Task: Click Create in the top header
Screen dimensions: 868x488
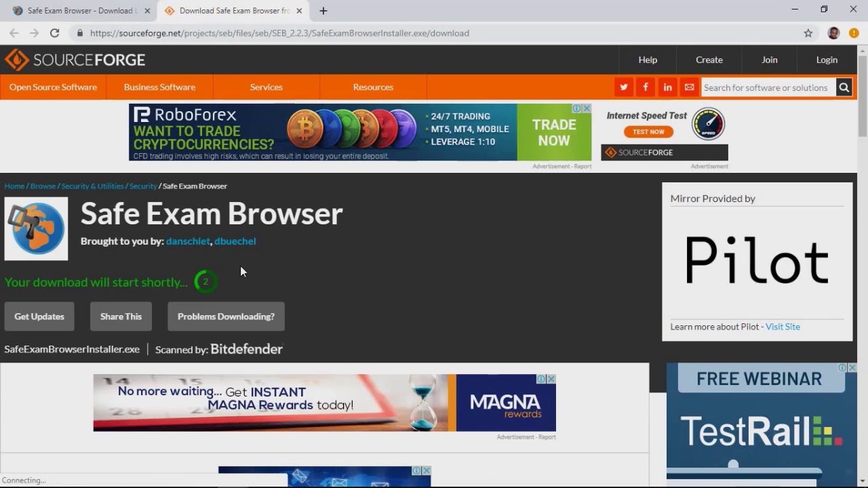Action: tap(709, 60)
